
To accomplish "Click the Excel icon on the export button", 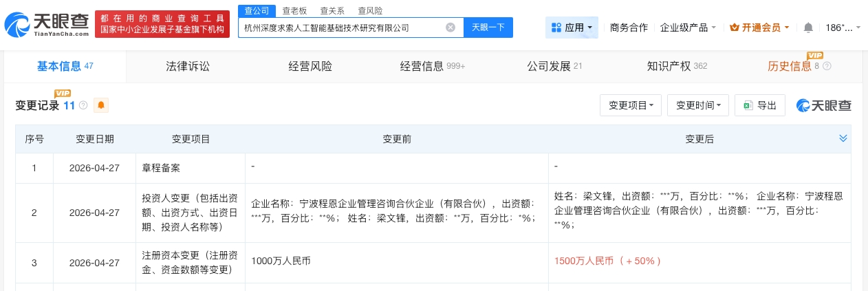I will [747, 105].
